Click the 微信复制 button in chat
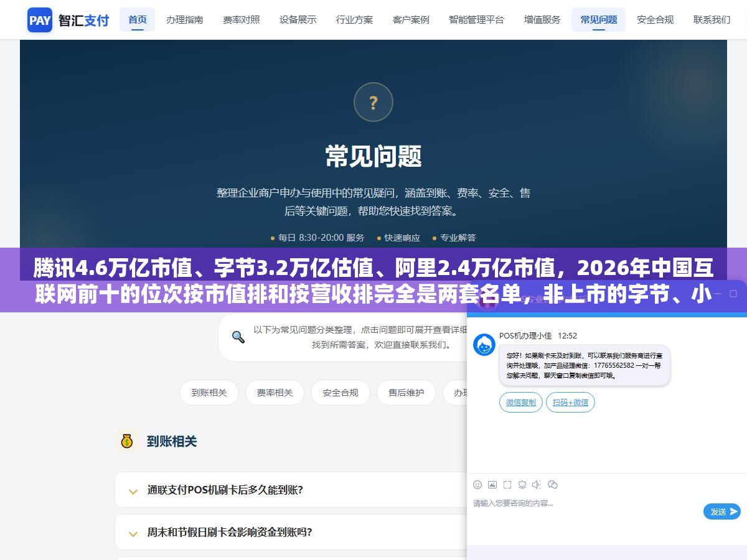747x560 pixels. (x=521, y=403)
